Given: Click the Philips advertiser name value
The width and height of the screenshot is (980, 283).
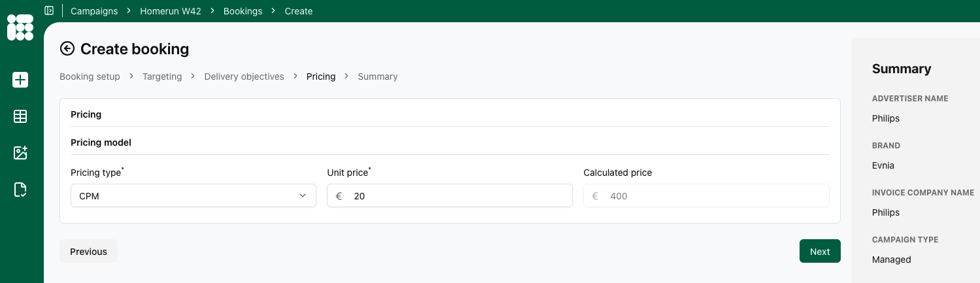Looking at the screenshot, I should pos(886,118).
